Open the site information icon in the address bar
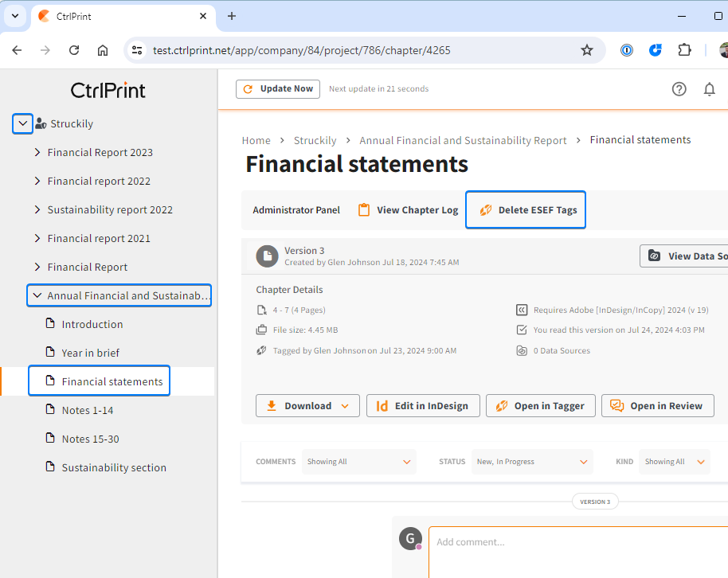 point(137,50)
